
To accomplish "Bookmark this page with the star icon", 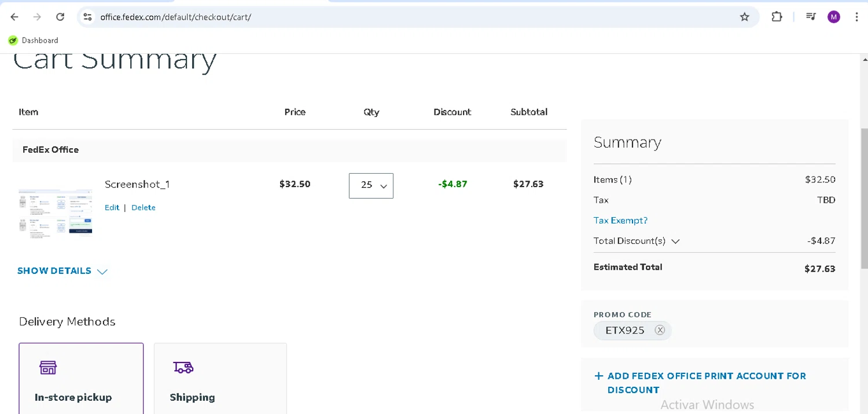I will [x=745, y=17].
